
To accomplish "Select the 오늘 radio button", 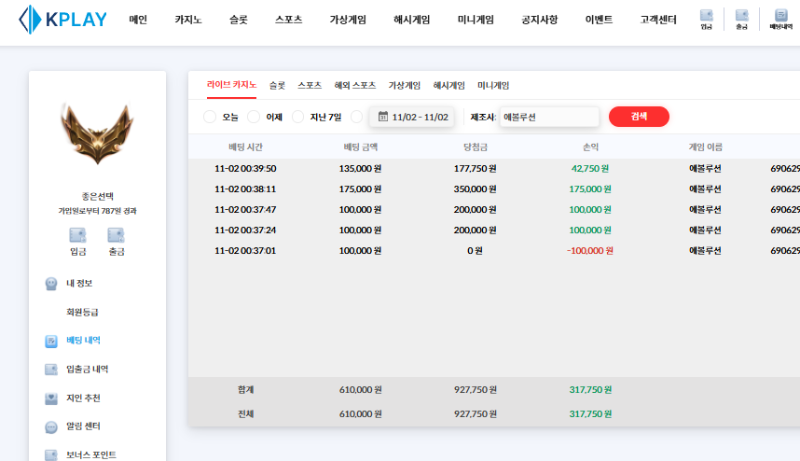I will tap(209, 117).
